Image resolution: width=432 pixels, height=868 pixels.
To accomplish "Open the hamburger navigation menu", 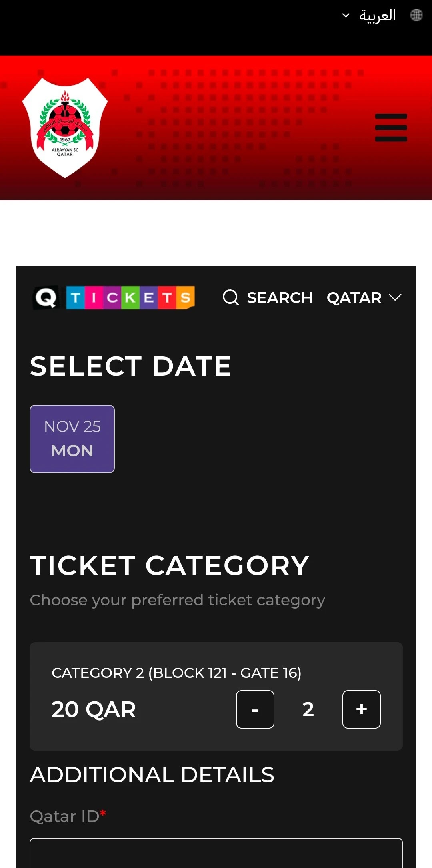I will click(x=391, y=128).
